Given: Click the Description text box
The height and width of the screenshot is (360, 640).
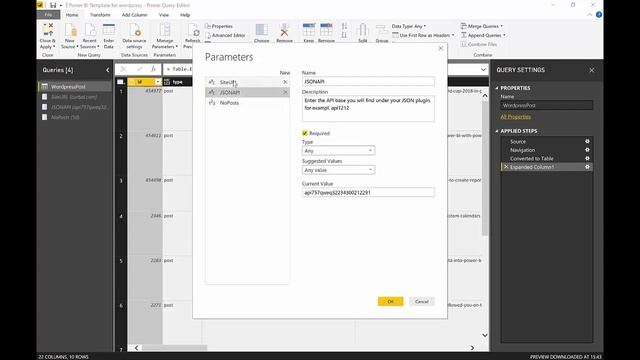Looking at the screenshot, I should pyautogui.click(x=368, y=109).
